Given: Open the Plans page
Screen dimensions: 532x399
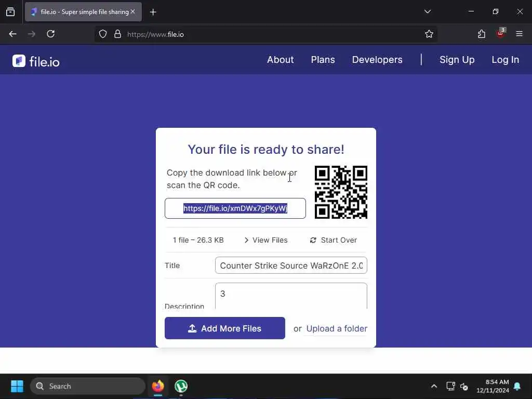Looking at the screenshot, I should pos(323,60).
